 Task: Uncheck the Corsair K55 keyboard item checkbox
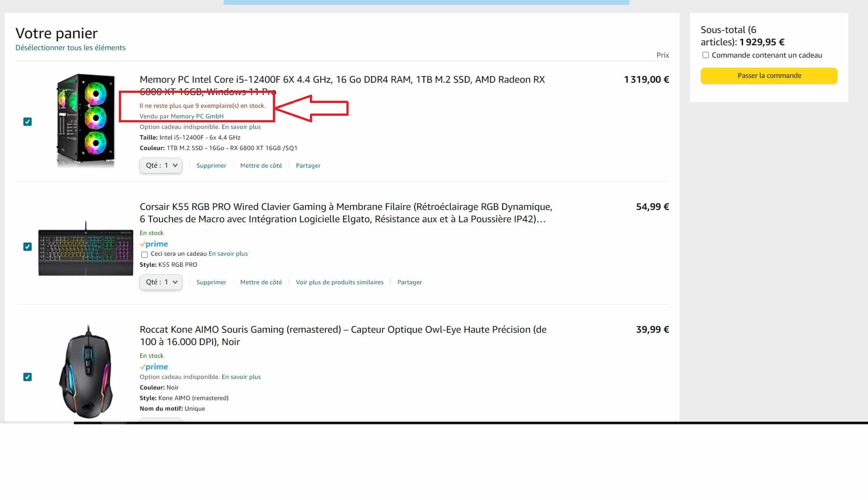(x=27, y=246)
